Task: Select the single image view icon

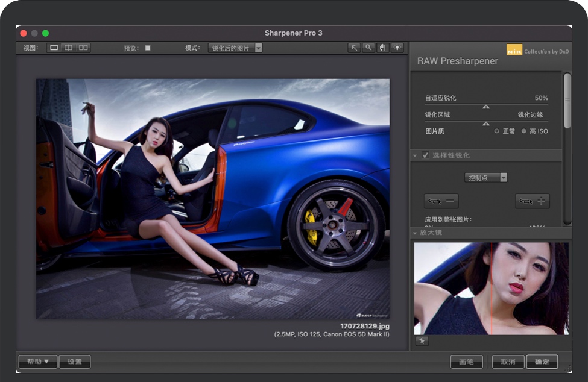Action: 54,48
